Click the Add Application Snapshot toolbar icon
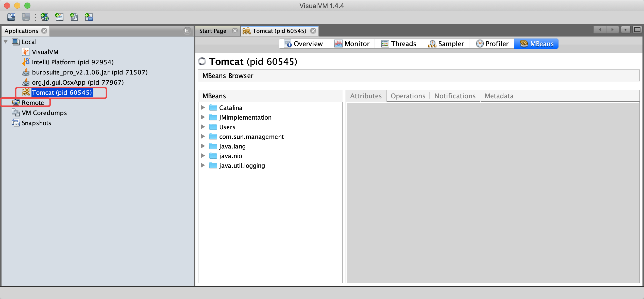The height and width of the screenshot is (299, 644). pyautogui.click(x=89, y=17)
